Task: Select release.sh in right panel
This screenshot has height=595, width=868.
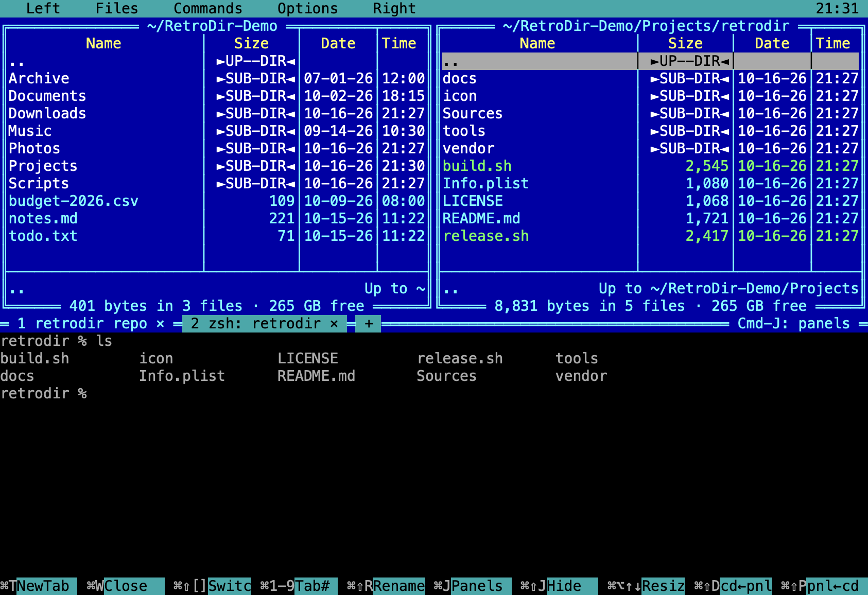Action: [651, 236]
